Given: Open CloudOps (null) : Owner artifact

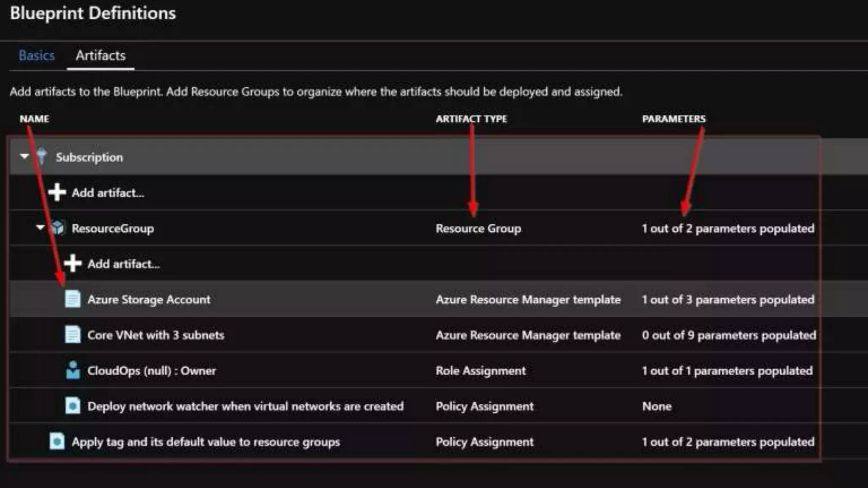Looking at the screenshot, I should 151,371.
